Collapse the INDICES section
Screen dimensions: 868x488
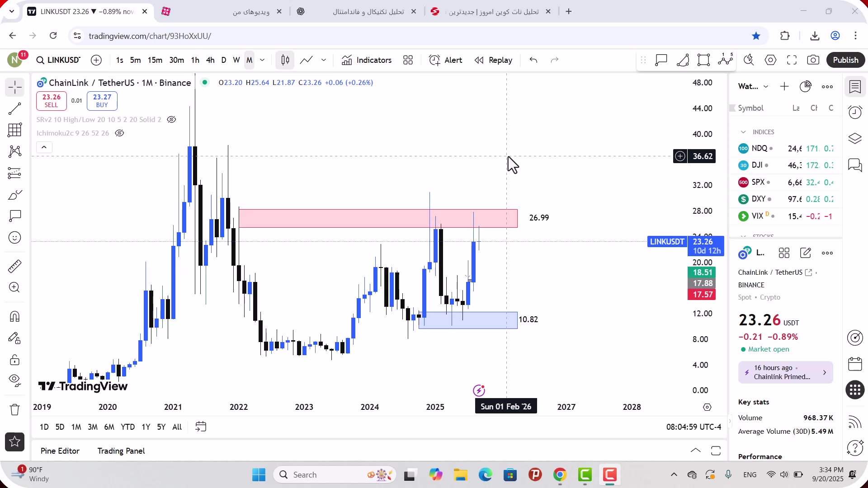(743, 132)
